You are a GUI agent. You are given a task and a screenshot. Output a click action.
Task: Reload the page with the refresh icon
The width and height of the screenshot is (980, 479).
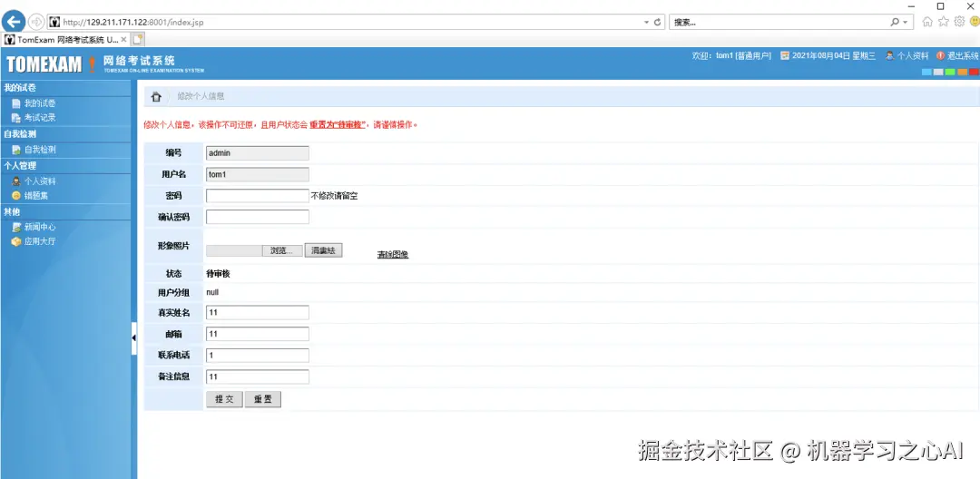(658, 22)
